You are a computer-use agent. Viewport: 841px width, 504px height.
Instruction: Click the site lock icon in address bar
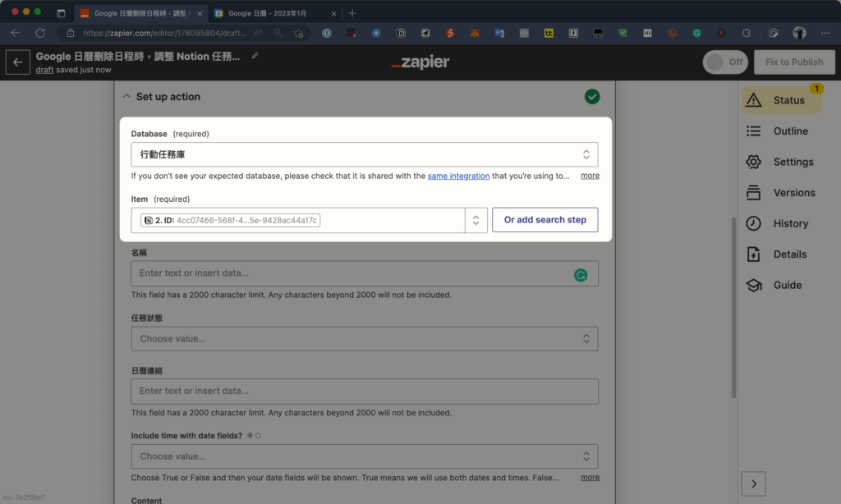coord(71,33)
